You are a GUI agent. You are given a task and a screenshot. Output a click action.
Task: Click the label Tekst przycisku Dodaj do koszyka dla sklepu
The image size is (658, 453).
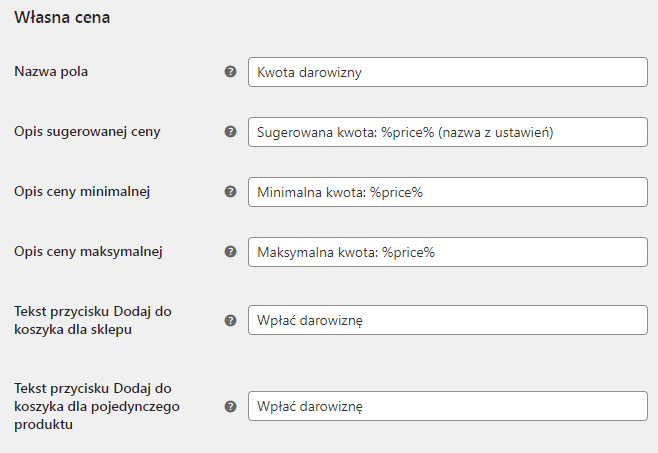(x=93, y=320)
